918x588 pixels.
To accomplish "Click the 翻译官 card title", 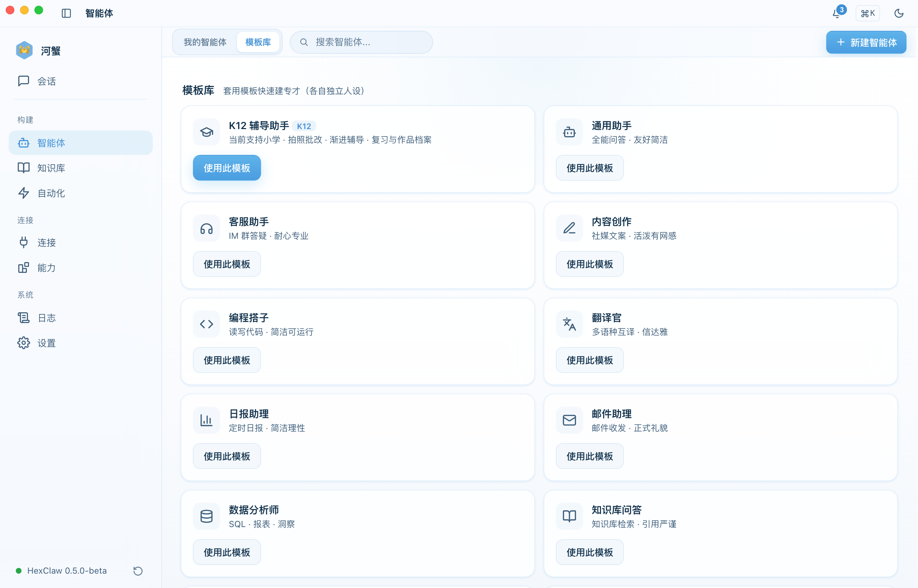I will tap(607, 318).
